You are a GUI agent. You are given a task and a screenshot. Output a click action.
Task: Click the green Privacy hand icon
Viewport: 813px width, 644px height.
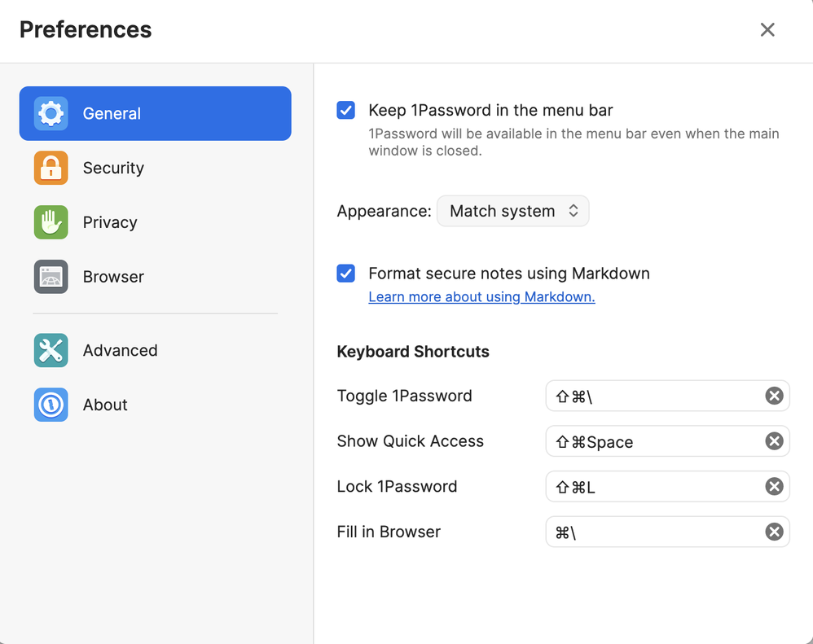(x=51, y=222)
